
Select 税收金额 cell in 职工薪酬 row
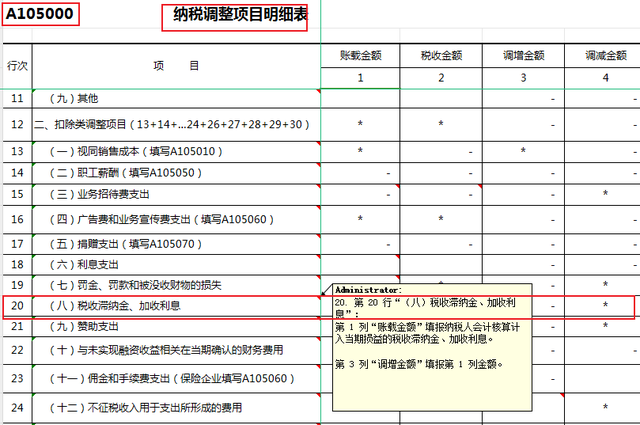point(441,173)
